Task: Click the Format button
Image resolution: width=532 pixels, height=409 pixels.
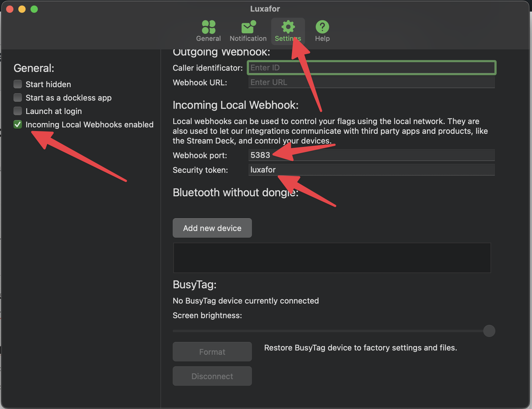Action: [x=212, y=352]
